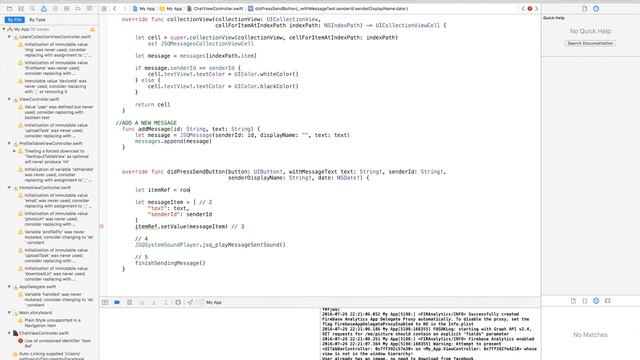Click My App process in debug bar
Screen dimensions: 640x360
[211, 302]
